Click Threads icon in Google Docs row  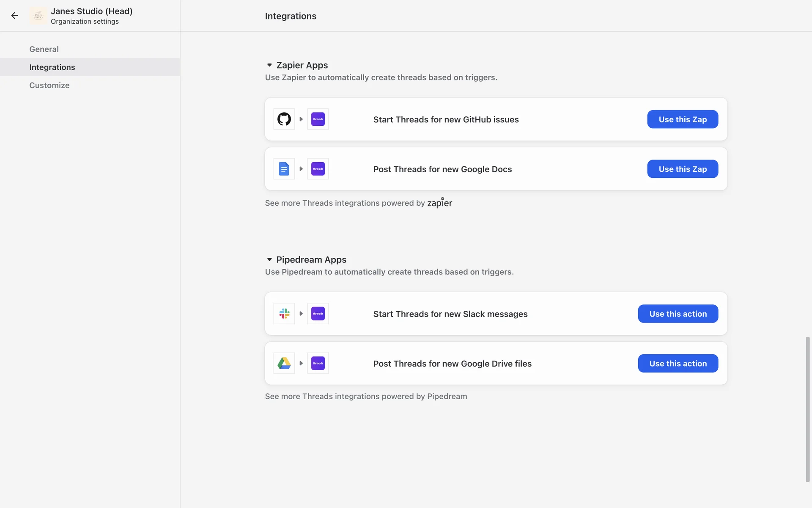tap(318, 169)
